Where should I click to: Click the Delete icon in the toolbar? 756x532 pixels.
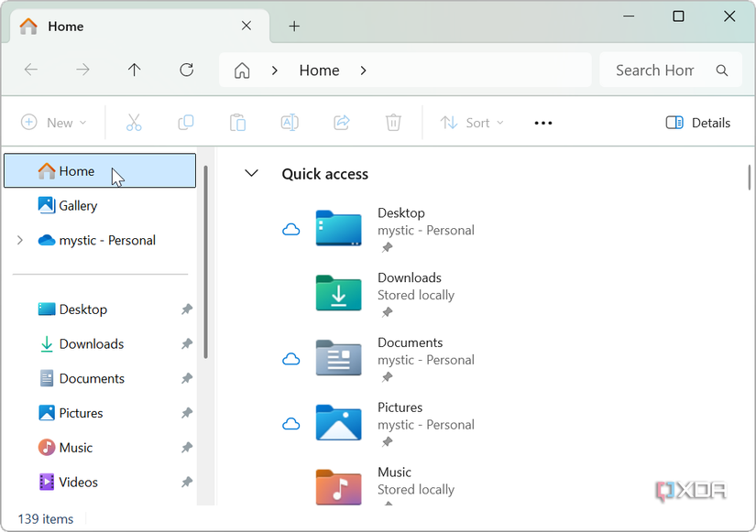click(393, 122)
